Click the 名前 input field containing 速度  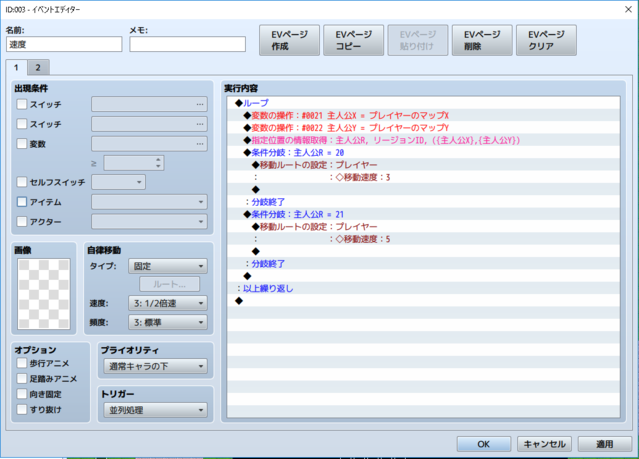point(64,44)
